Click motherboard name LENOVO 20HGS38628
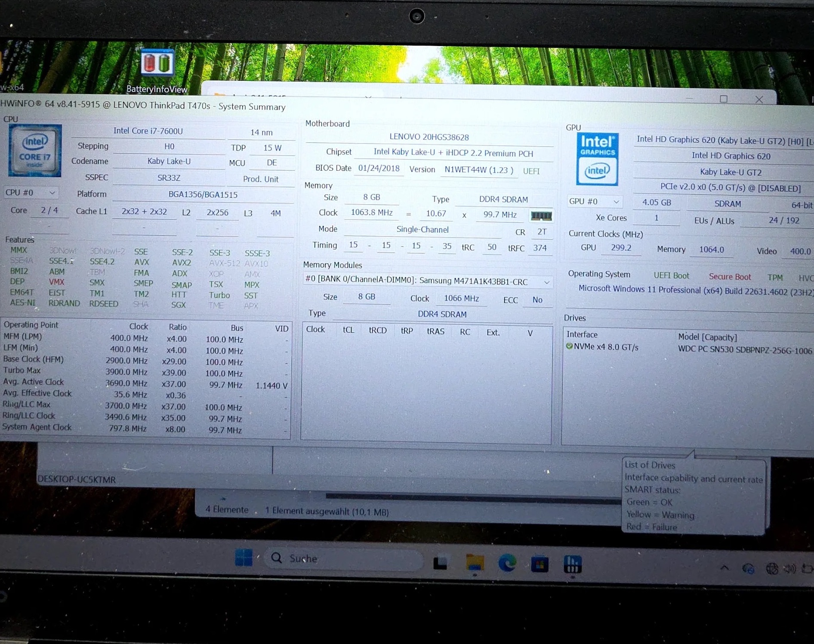Viewport: 814px width, 644px height. tap(429, 137)
